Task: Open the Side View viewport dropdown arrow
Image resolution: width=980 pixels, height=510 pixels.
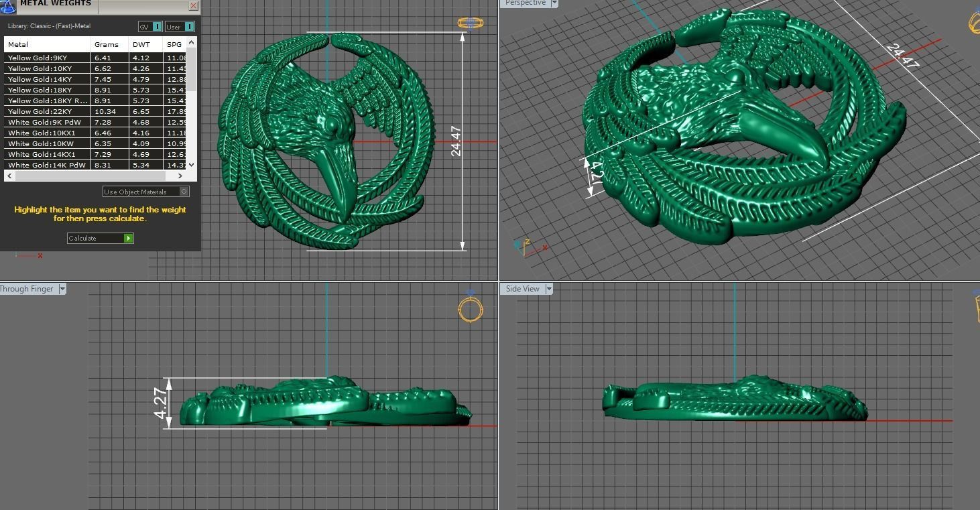Action: tap(548, 289)
